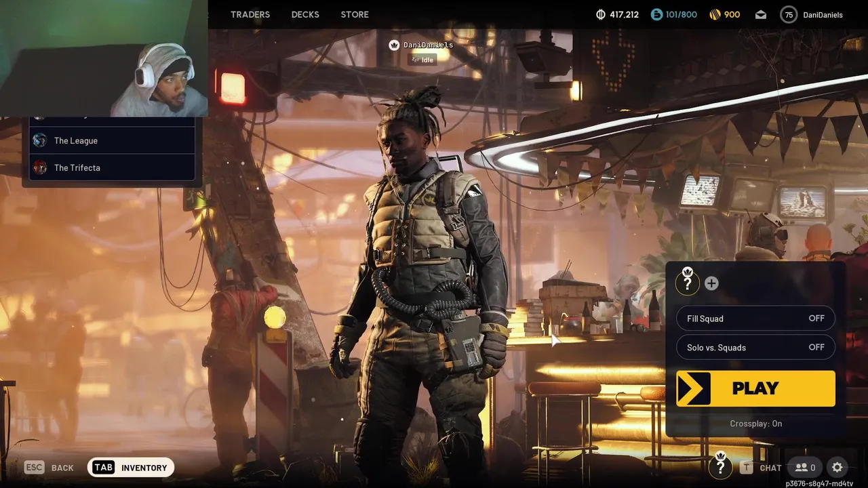868x488 pixels.
Task: Click the blue 101/800 currency icon
Action: (x=656, y=14)
